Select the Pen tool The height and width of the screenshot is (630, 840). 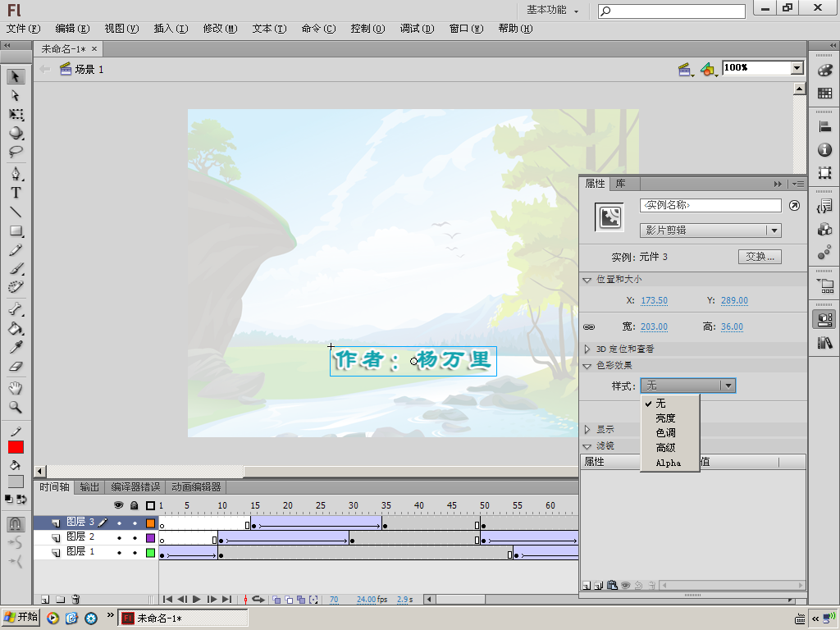coord(16,174)
